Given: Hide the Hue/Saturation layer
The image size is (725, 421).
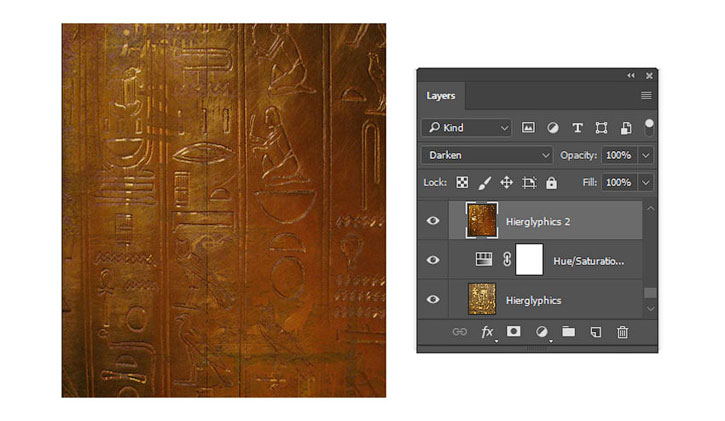Looking at the screenshot, I should 433,260.
